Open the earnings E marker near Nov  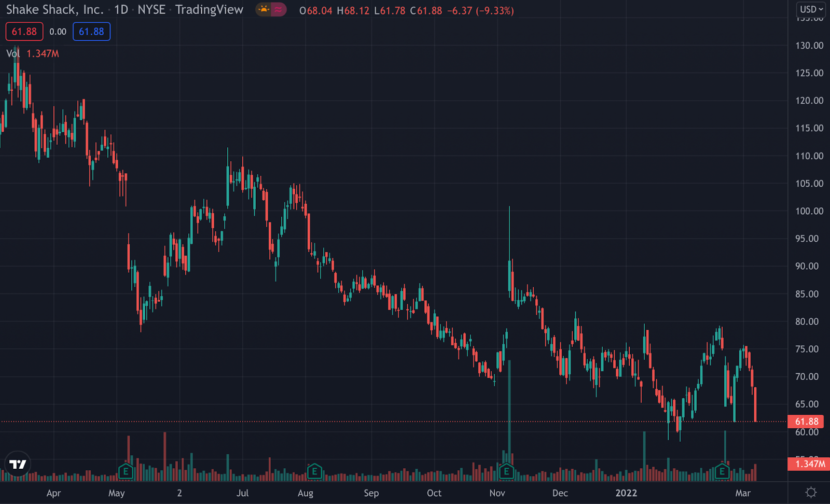click(506, 472)
